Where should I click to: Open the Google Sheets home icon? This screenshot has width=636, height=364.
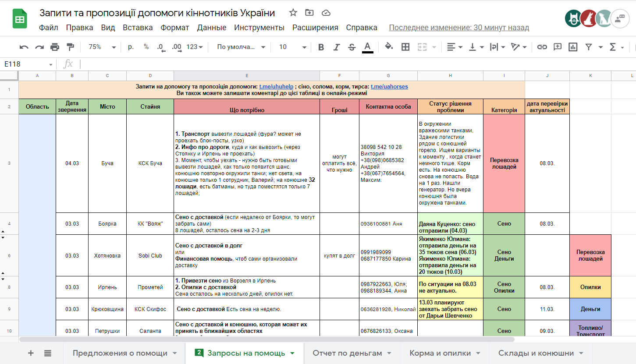(x=20, y=20)
